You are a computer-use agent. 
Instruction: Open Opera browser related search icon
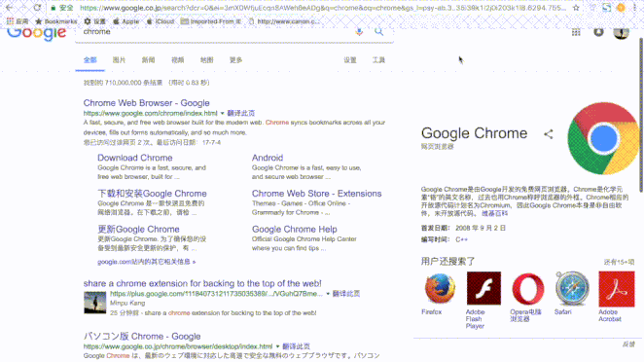[x=528, y=288]
